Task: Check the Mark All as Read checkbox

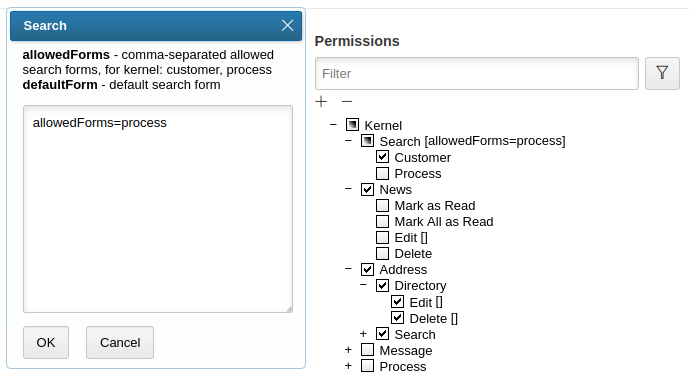Action: (x=382, y=221)
